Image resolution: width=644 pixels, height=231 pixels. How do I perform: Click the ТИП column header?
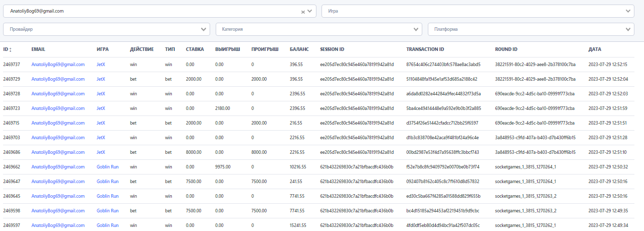tap(170, 49)
